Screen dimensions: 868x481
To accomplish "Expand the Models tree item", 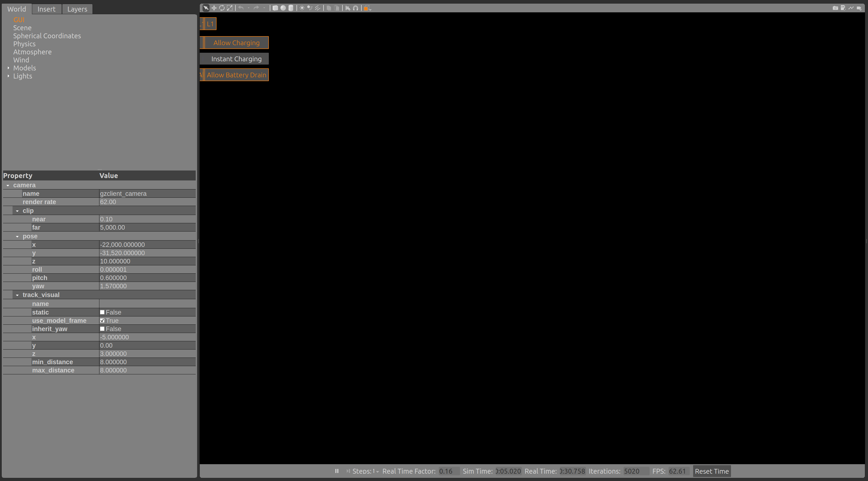I will (8, 68).
